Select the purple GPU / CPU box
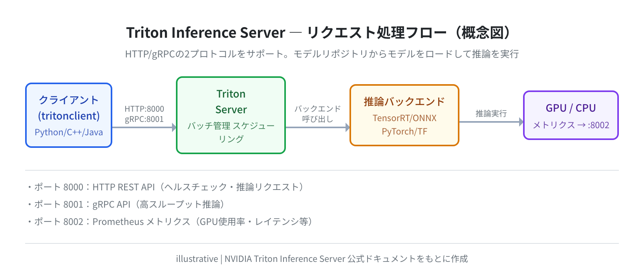This screenshot has height=280, width=644. tap(571, 115)
